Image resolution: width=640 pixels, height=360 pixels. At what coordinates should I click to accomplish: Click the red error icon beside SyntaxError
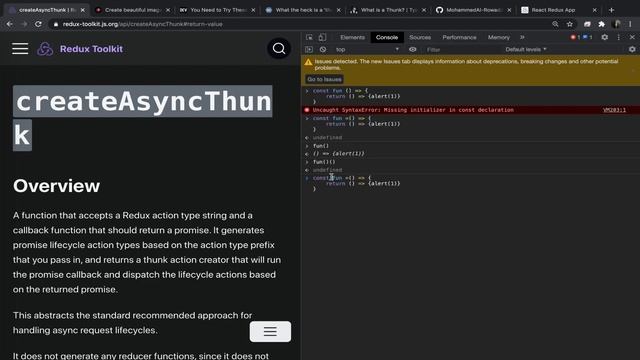click(307, 110)
